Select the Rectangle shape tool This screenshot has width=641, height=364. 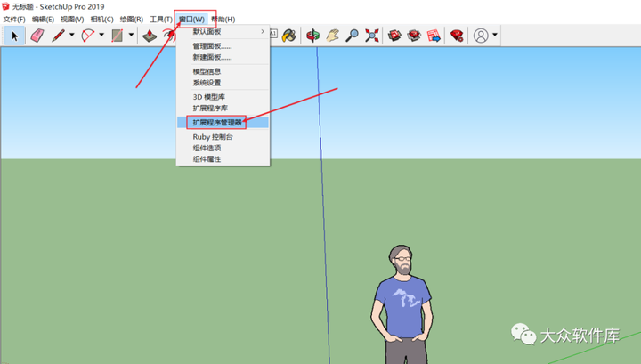pyautogui.click(x=118, y=36)
